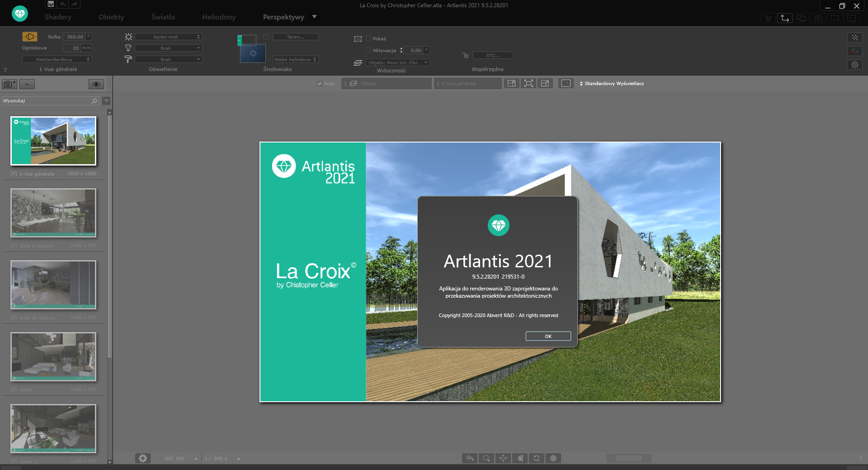Open the second Brak dropdown next to roller
This screenshot has height=470, width=868.
coord(168,59)
